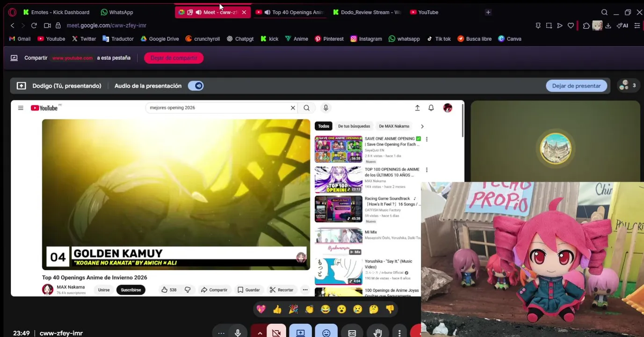Send thinking face reaction
This screenshot has height=337, width=644.
tap(374, 309)
